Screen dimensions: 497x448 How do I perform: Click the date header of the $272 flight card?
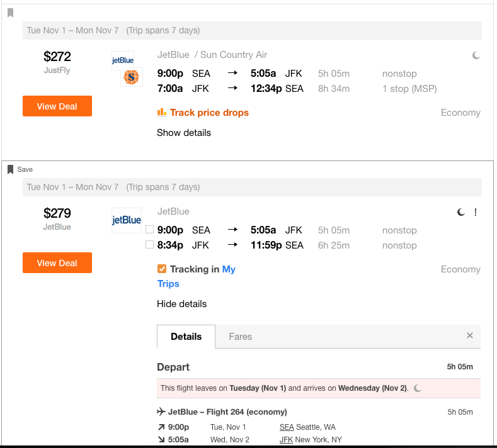(x=252, y=30)
